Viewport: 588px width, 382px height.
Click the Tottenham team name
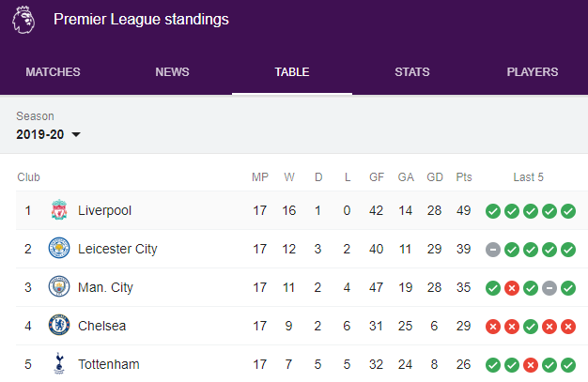tap(109, 363)
